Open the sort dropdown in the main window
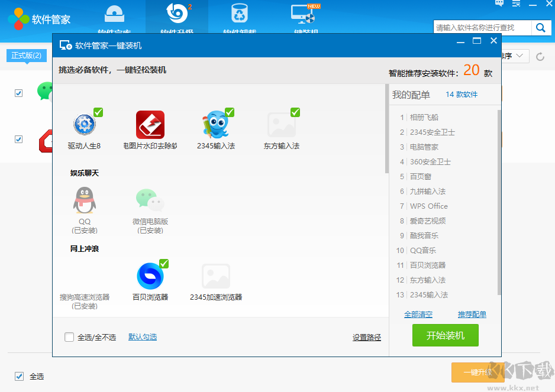 tap(515, 56)
